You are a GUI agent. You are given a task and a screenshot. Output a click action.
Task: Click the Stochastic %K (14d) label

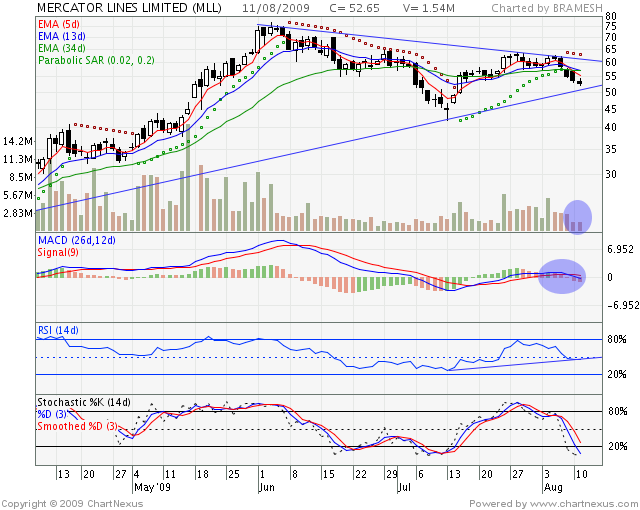click(x=84, y=402)
